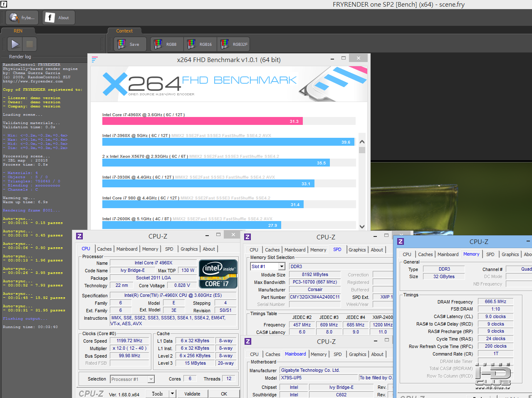
Task: Stop the render with stop button
Action: pyautogui.click(x=30, y=44)
